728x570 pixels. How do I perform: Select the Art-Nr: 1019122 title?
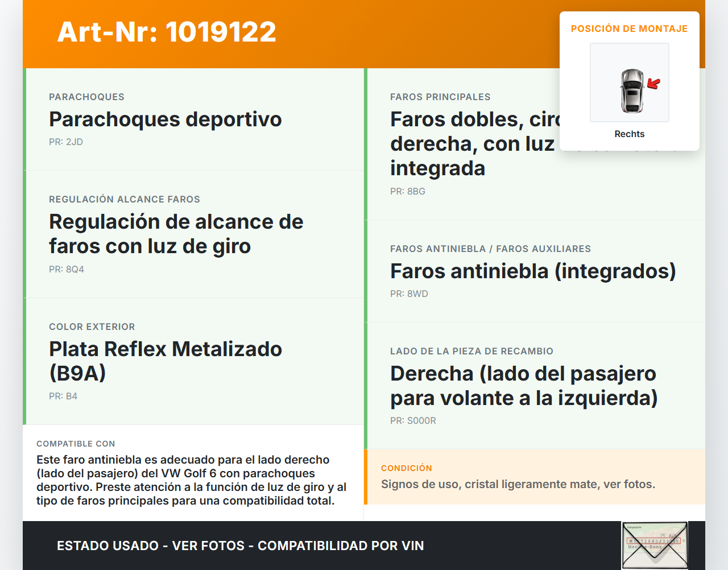[x=167, y=32]
